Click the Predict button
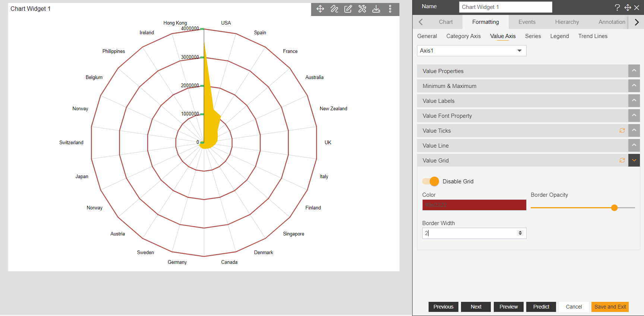This screenshot has height=316, width=644. (541, 307)
